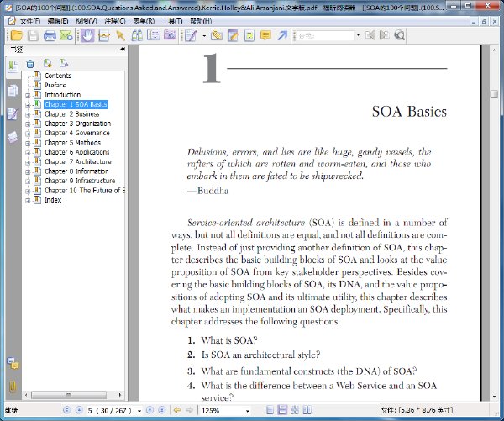Click into the search text field
This screenshot has height=421, width=504.
[325, 35]
